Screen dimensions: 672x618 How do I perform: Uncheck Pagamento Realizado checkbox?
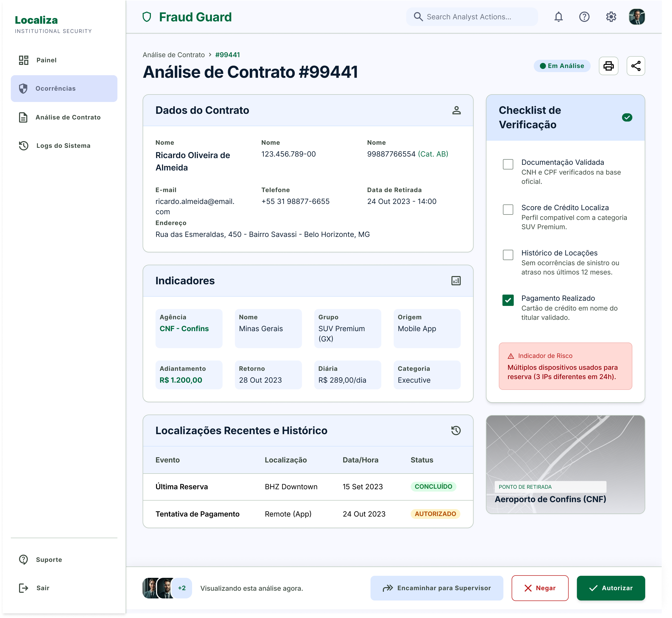coord(508,300)
